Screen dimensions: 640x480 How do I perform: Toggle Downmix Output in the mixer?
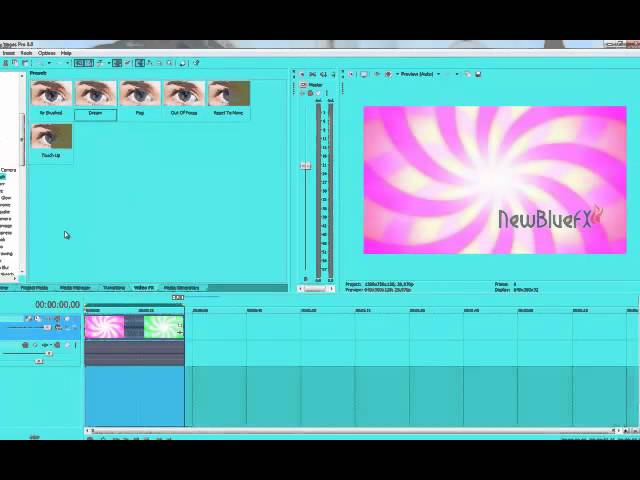[x=312, y=74]
